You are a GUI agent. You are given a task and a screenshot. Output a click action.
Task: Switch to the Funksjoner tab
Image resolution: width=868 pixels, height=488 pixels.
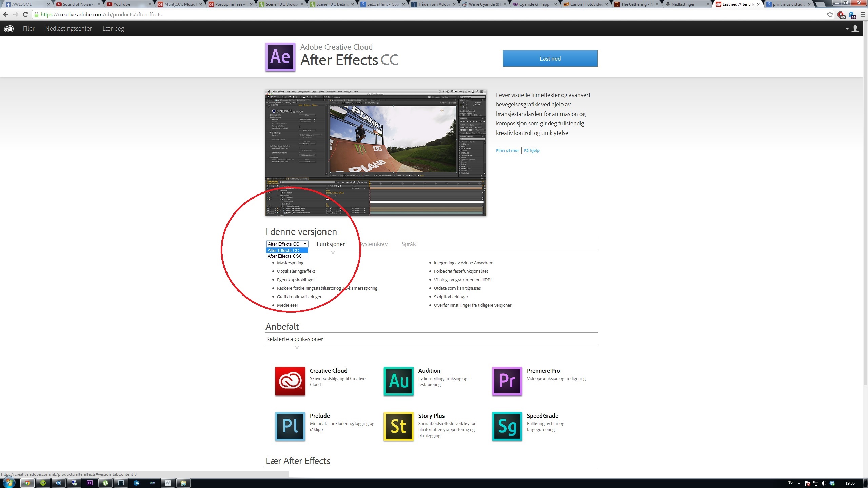click(x=331, y=244)
